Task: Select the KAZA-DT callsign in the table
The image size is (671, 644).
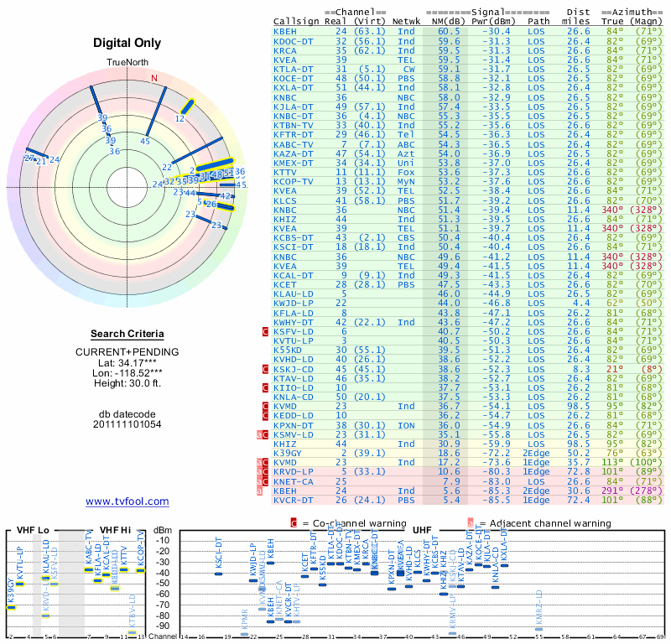Action: pyautogui.click(x=294, y=154)
